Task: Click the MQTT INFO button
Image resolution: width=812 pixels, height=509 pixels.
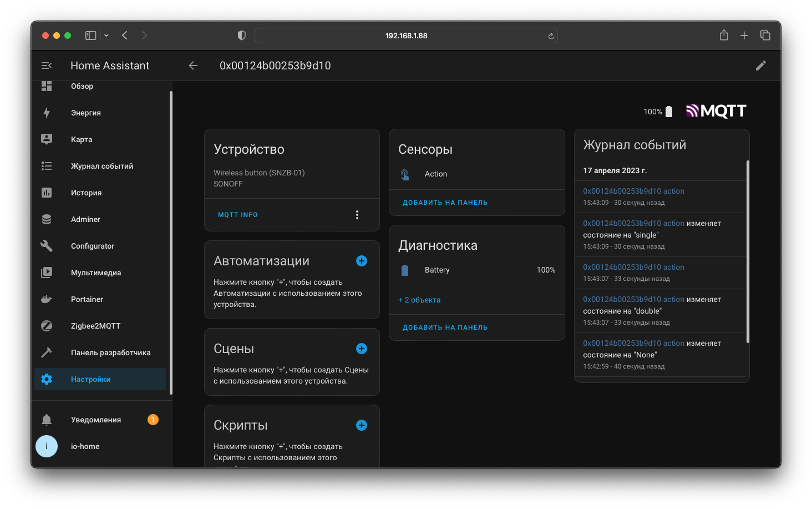Action: click(237, 215)
